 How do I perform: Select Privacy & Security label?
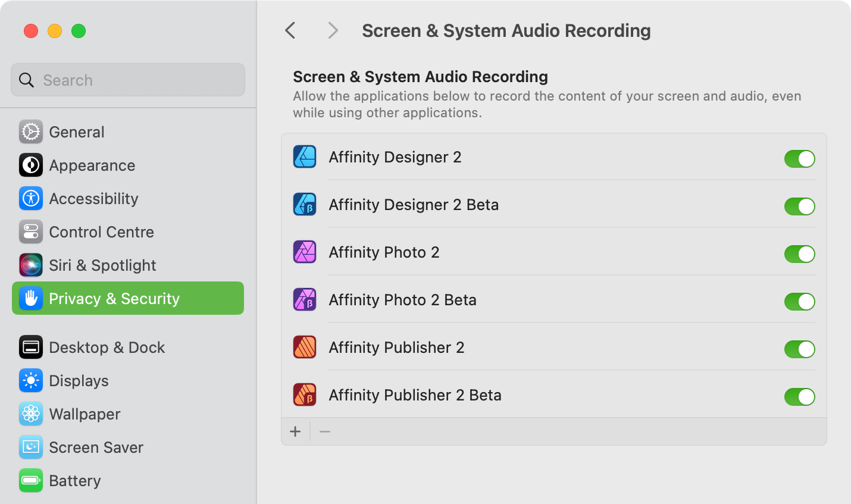(114, 299)
